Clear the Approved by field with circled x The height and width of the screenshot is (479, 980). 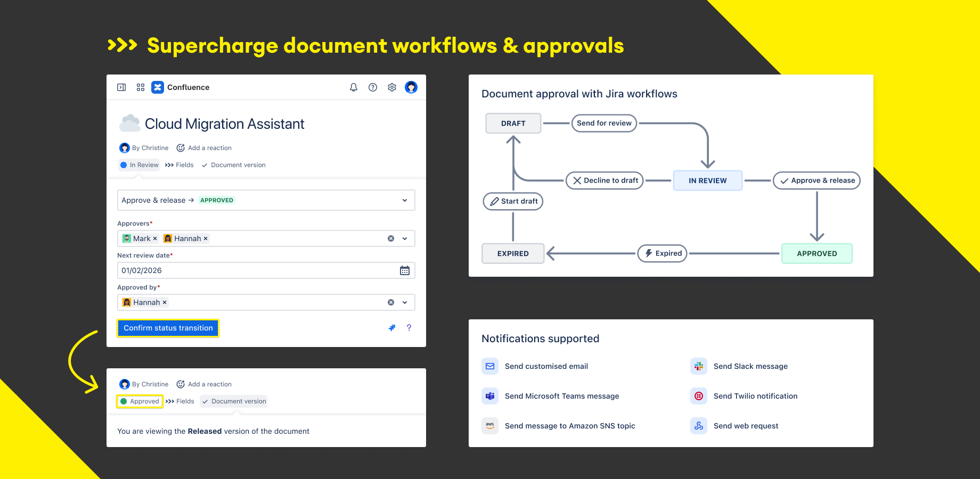click(391, 302)
